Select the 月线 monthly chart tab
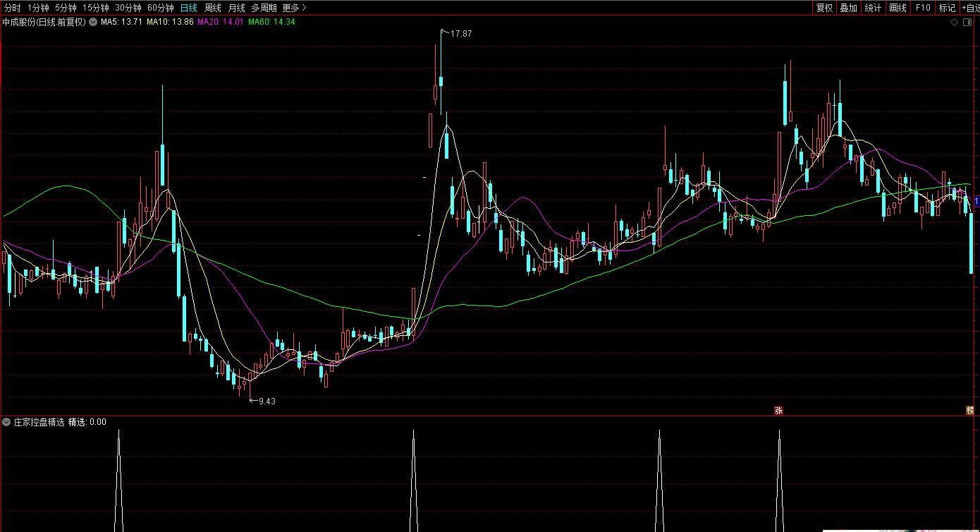The height and width of the screenshot is (532, 980). [236, 8]
